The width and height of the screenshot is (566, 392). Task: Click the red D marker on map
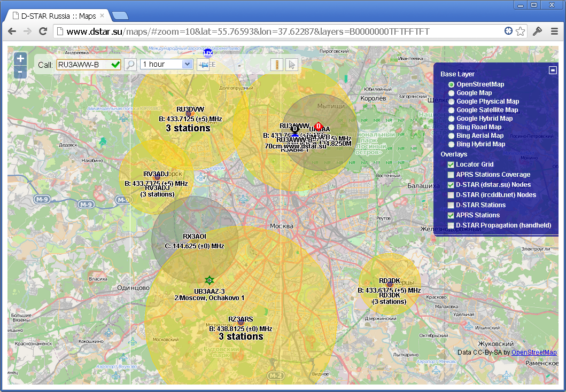[318, 126]
